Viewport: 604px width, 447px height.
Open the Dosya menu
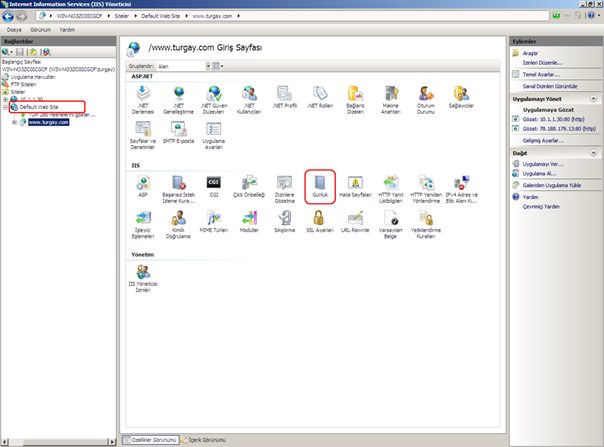(x=14, y=30)
